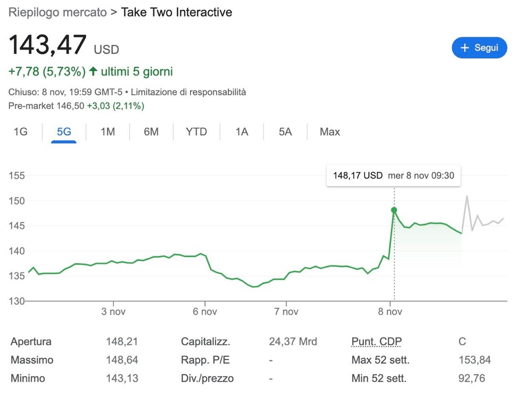Image resolution: width=532 pixels, height=396 pixels.
Task: Select the 5G time range tab
Action: click(x=64, y=132)
